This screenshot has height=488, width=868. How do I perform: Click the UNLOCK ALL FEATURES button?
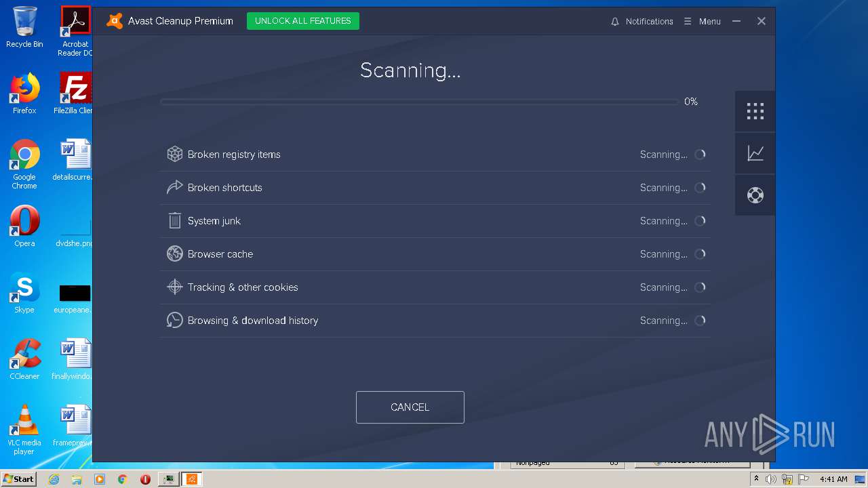[x=303, y=21]
